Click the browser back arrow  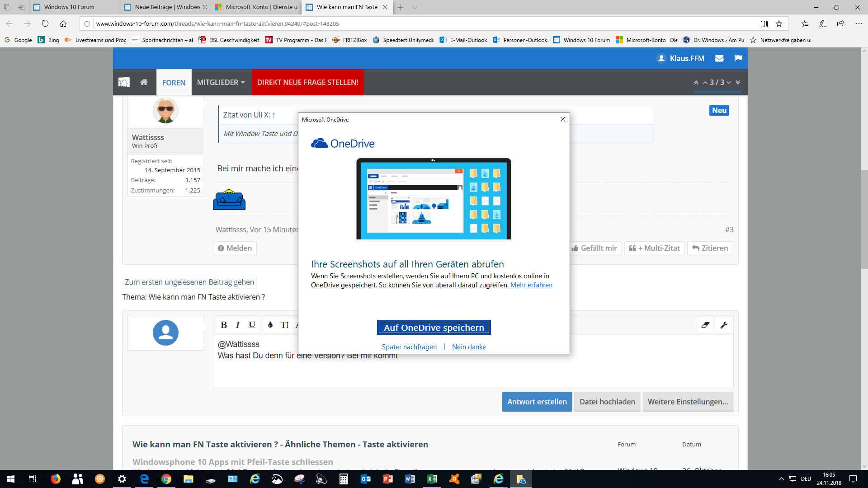pyautogui.click(x=9, y=23)
